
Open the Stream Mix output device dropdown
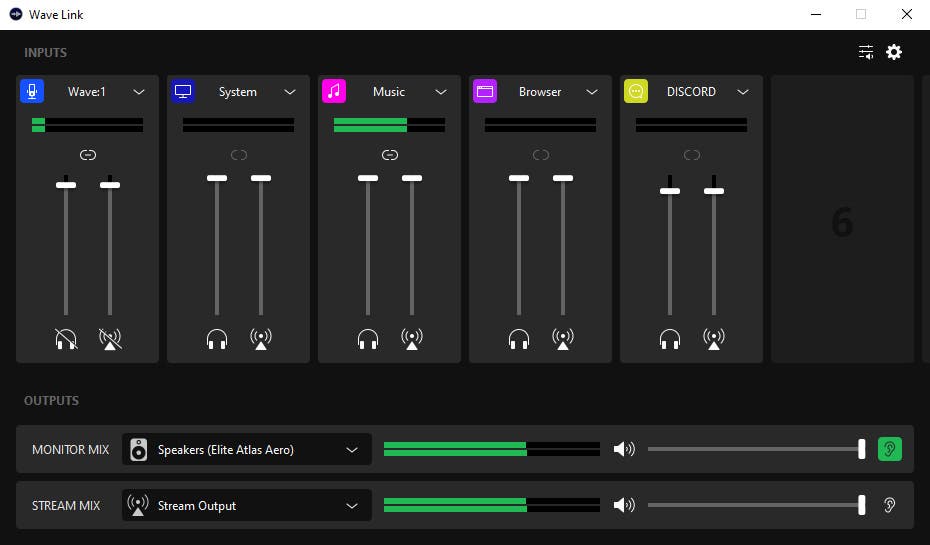[247, 505]
